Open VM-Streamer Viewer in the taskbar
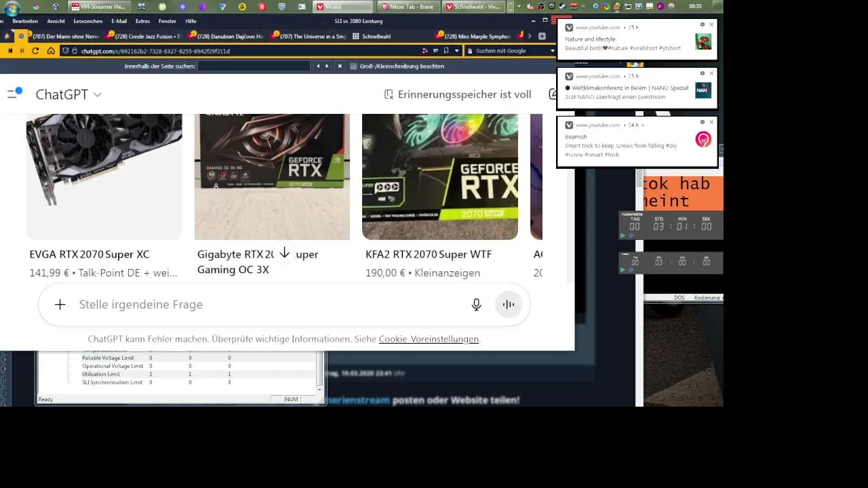The height and width of the screenshot is (488, 868). (x=100, y=6)
